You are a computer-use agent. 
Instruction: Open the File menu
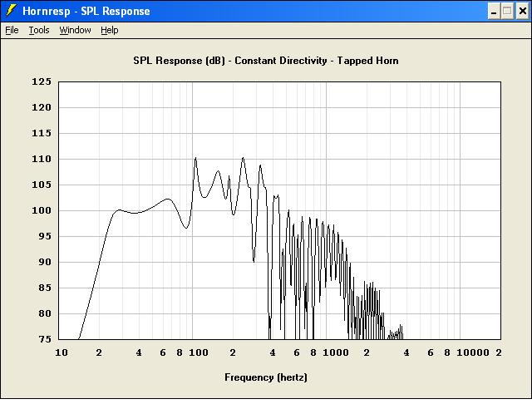click(12, 30)
